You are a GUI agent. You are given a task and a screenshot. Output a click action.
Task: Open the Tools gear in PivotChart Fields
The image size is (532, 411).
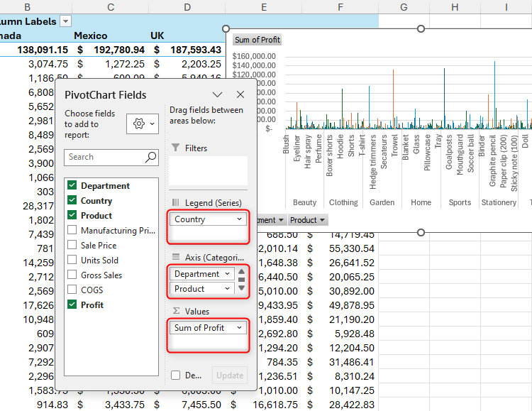point(143,124)
